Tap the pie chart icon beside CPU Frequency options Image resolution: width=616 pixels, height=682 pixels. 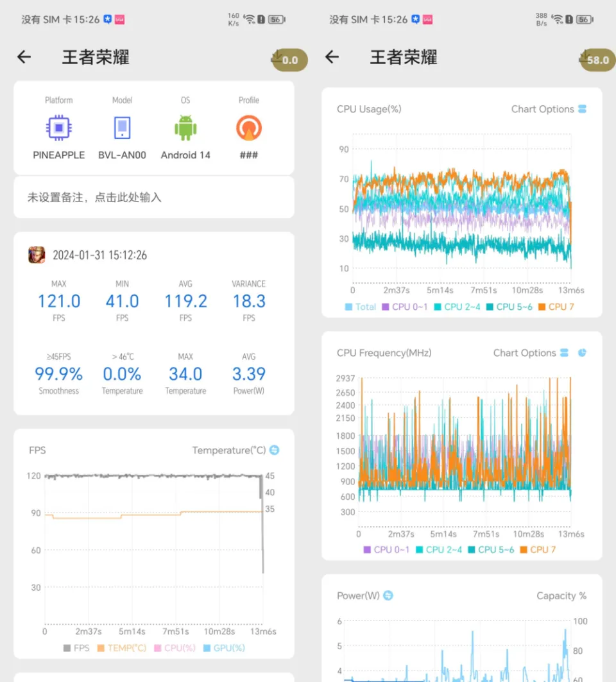click(x=582, y=353)
